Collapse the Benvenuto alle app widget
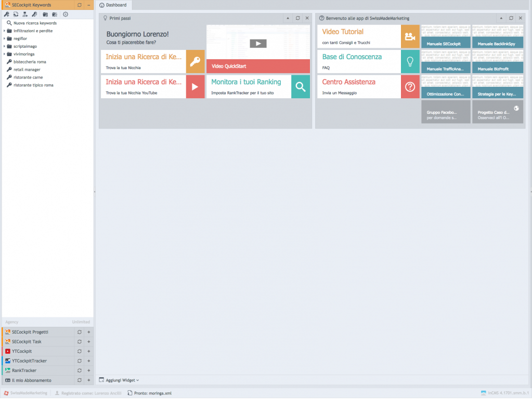This screenshot has height=399, width=532. click(501, 18)
